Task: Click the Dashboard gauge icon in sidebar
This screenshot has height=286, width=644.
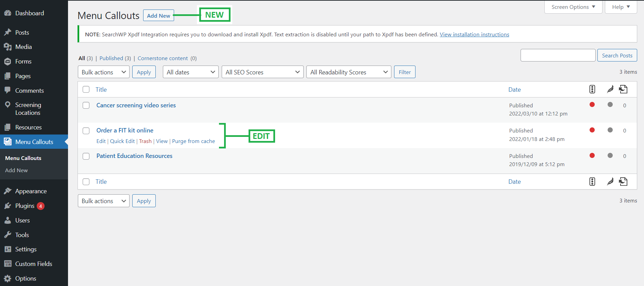Action: pos(7,13)
